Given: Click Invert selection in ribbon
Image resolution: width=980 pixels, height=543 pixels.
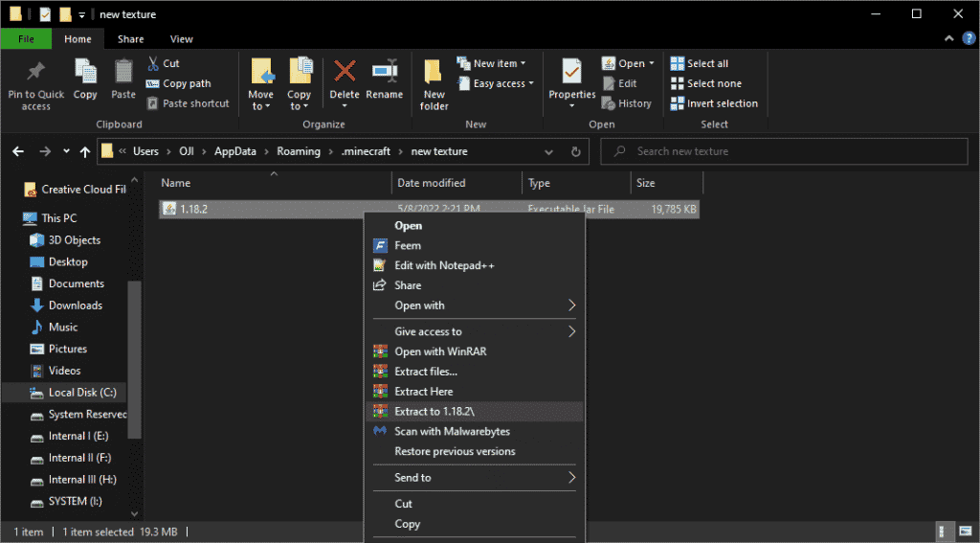Looking at the screenshot, I should click(x=714, y=103).
